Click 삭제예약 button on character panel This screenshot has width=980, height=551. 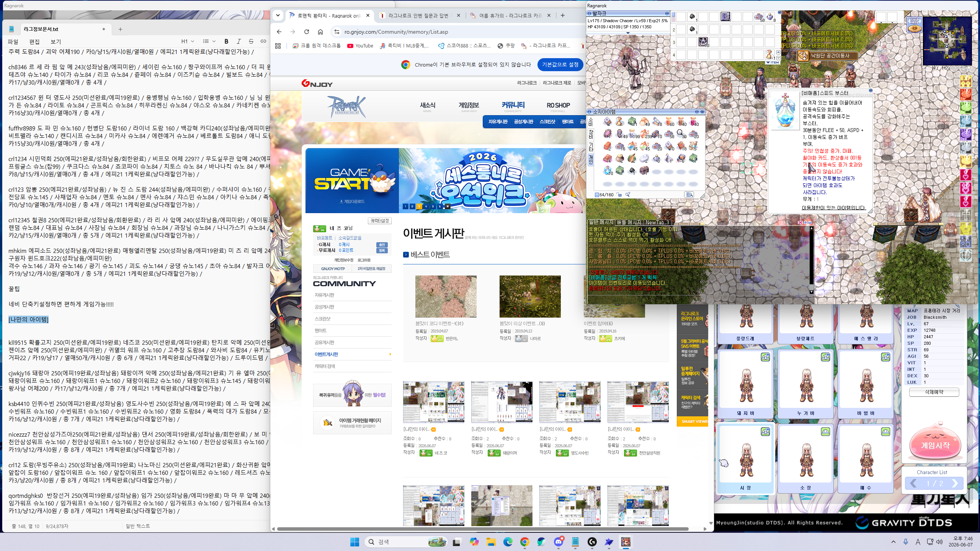pos(934,392)
